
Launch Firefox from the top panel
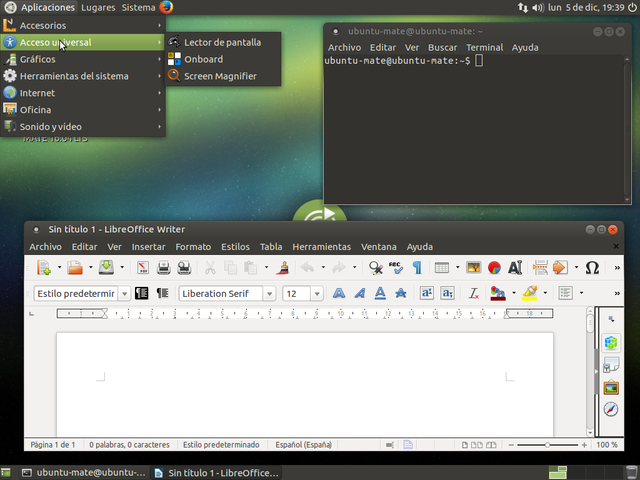166,7
